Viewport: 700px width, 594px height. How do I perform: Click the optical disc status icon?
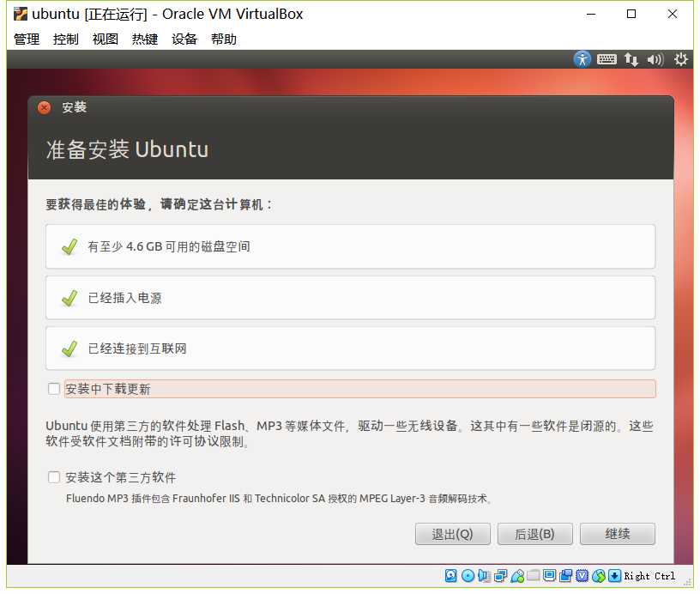click(468, 576)
